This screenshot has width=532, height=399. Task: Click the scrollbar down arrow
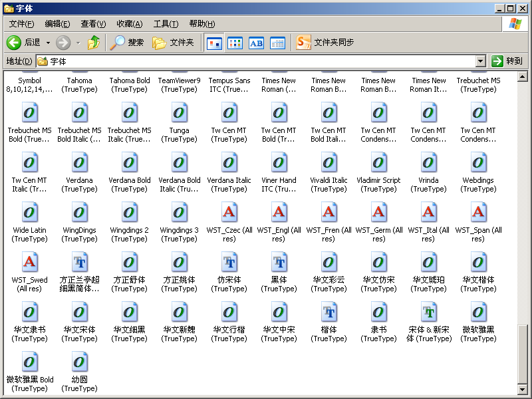523,389
